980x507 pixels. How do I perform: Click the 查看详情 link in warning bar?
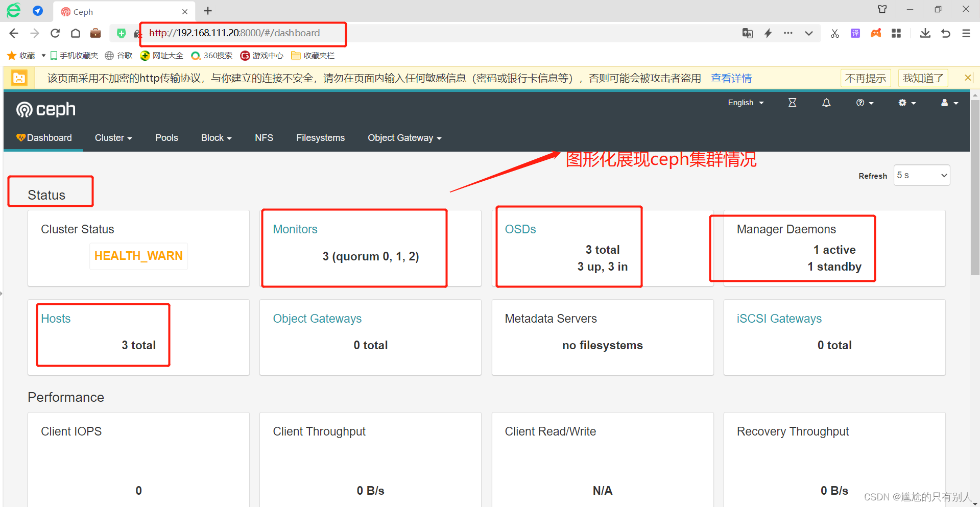[x=731, y=78]
